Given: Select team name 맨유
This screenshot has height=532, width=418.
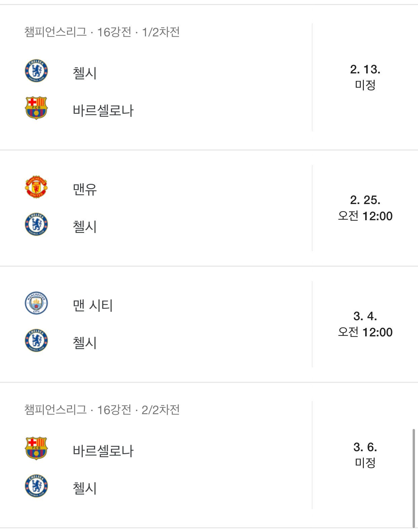Looking at the screenshot, I should pyautogui.click(x=85, y=189).
